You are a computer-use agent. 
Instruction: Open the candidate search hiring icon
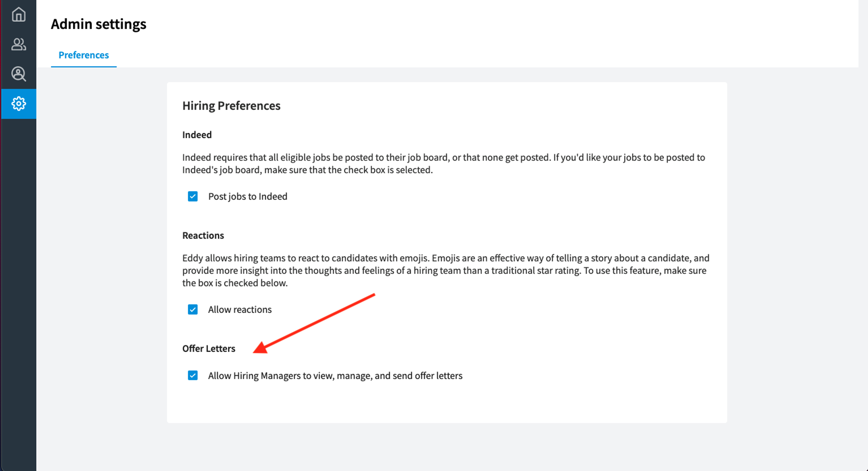[19, 74]
